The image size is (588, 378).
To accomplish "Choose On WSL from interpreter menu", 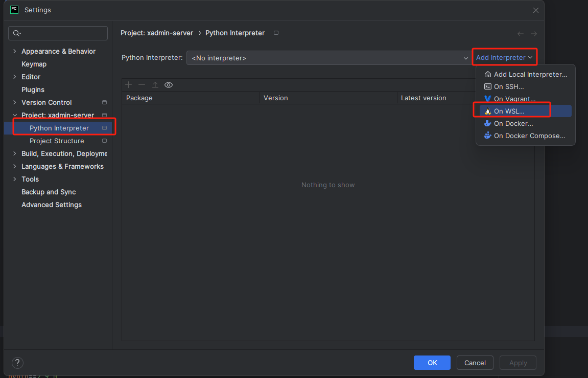I will tap(525, 111).
